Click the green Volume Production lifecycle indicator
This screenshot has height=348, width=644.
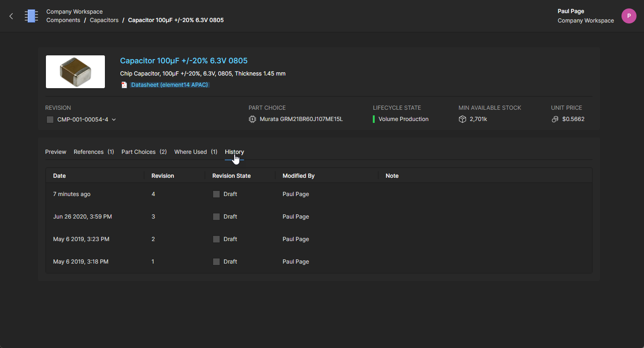tap(374, 119)
